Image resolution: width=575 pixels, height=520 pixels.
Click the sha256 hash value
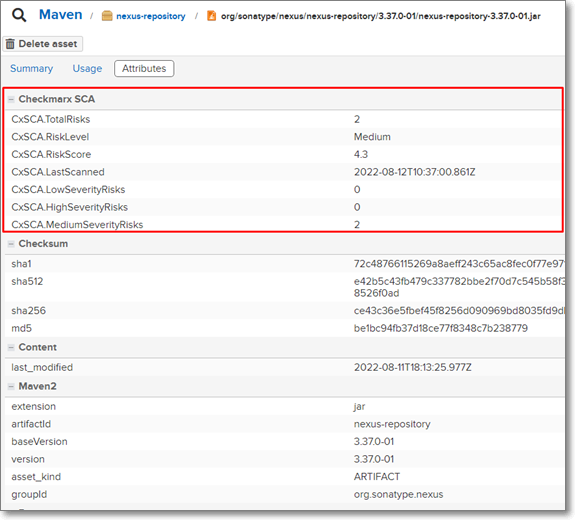[459, 311]
